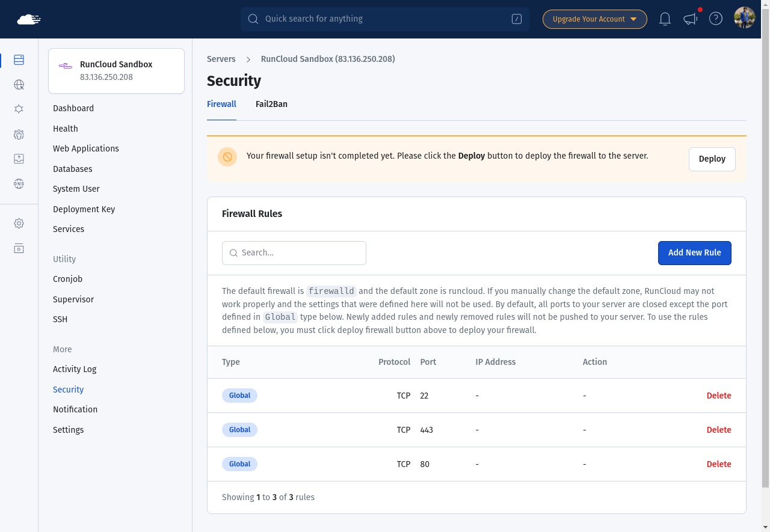770x532 pixels.
Task: Switch to the Fail2Ban tab
Action: (271, 104)
